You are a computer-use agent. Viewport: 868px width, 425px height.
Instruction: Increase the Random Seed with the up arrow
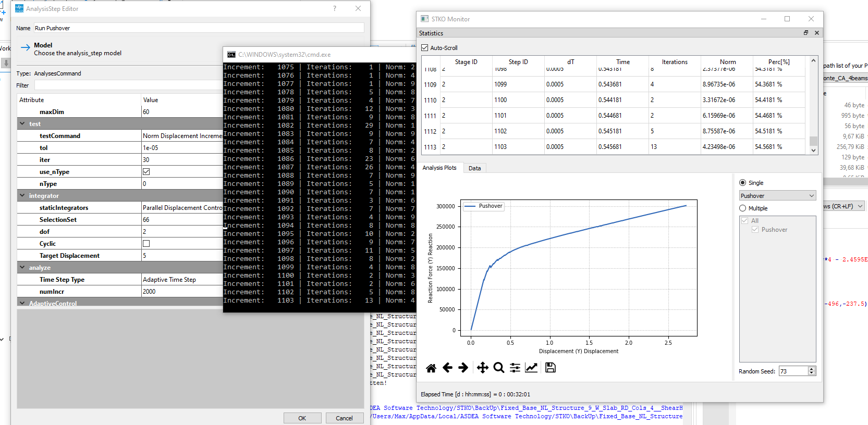[811, 369]
